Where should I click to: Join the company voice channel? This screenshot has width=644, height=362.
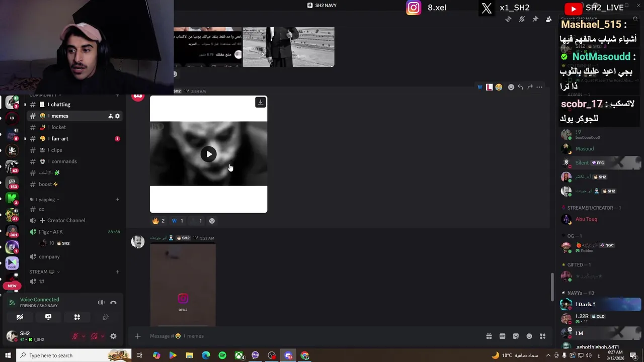pyautogui.click(x=75, y=256)
